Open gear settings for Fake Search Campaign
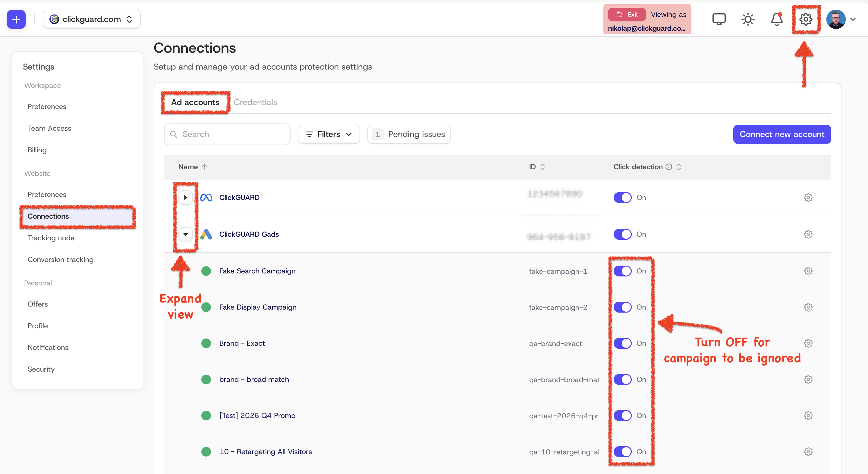The image size is (868, 474). pyautogui.click(x=808, y=271)
